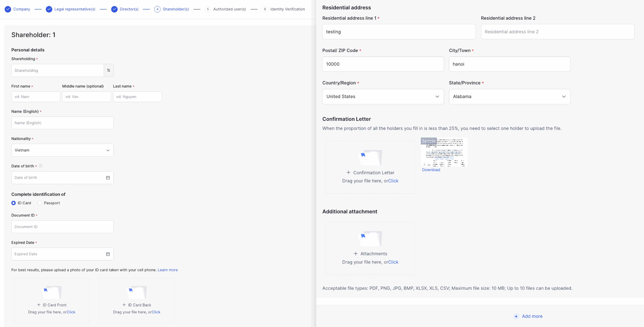The width and height of the screenshot is (644, 327).
Task: Click the percent sign addon of Shareholding
Action: pos(108,70)
